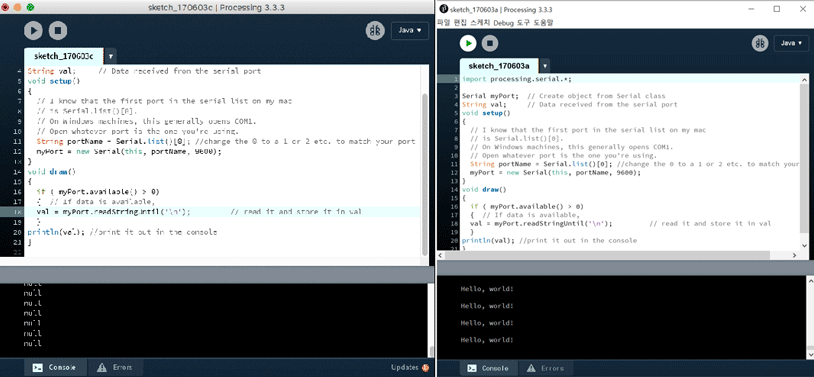The image size is (814, 377).
Task: Click 'void setup()' in the left editor
Action: pos(54,81)
